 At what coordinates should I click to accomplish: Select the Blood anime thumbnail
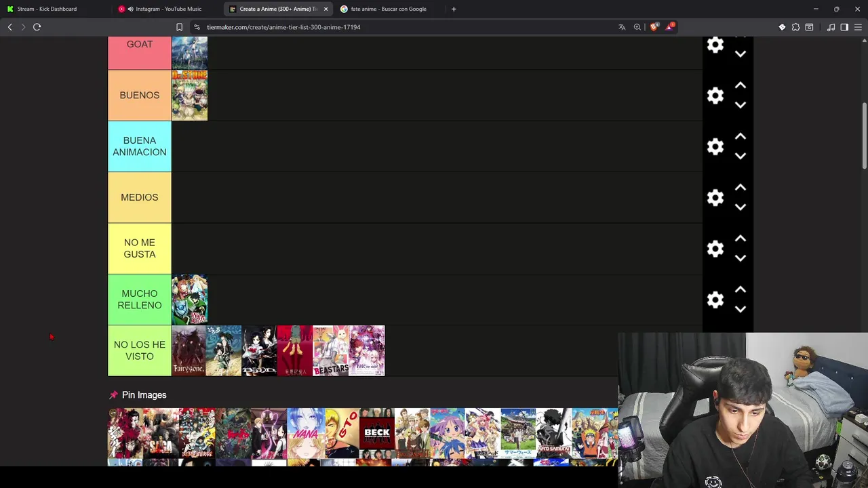[x=259, y=350]
